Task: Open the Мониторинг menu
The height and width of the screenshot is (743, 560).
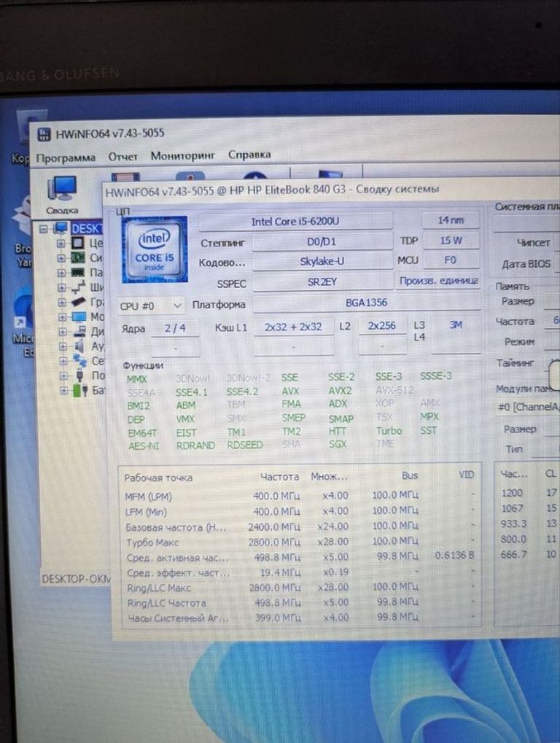Action: coord(183,155)
